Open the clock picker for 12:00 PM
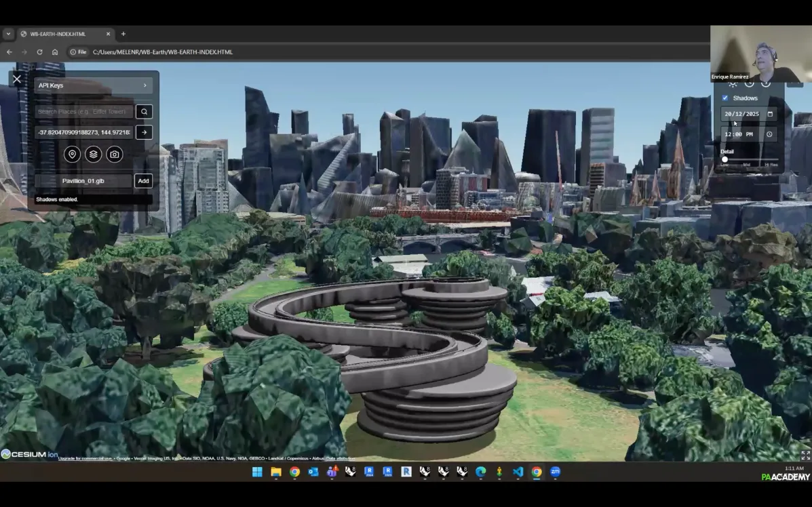 pyautogui.click(x=769, y=134)
